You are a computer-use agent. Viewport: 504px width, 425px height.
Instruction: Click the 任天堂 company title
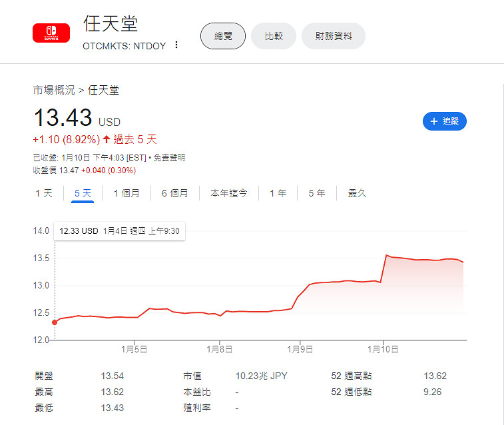click(111, 24)
